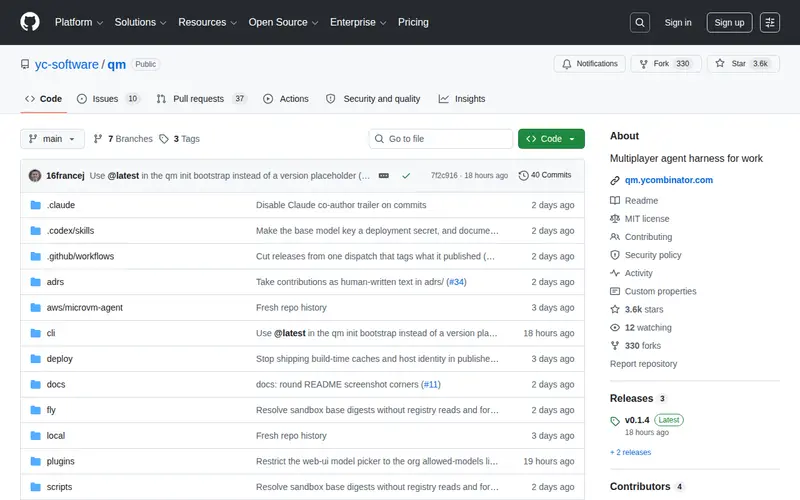Expand commit message ellipsis icon
The image size is (800, 500).
tap(384, 176)
